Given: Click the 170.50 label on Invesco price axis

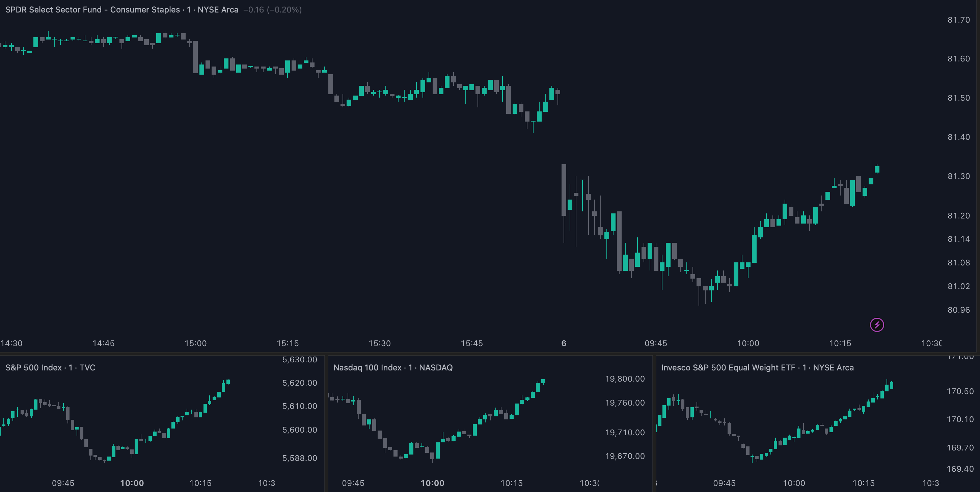Looking at the screenshot, I should (x=960, y=391).
